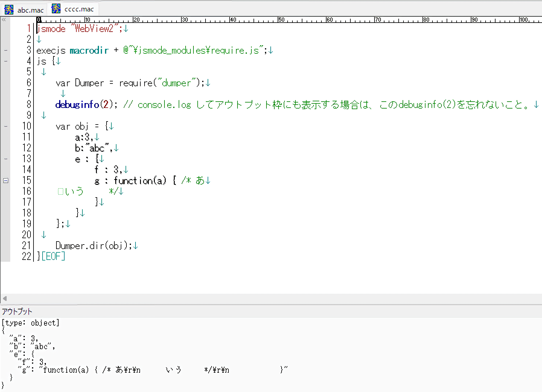Image resolution: width=542 pixels, height=392 pixels.
Task: Click line number 21 in the gutter
Action: pyautogui.click(x=26, y=245)
